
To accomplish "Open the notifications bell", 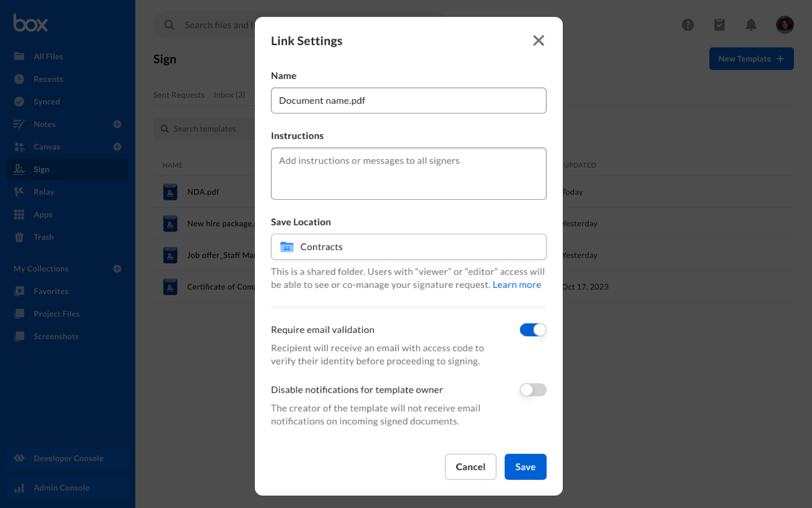I will (x=751, y=25).
